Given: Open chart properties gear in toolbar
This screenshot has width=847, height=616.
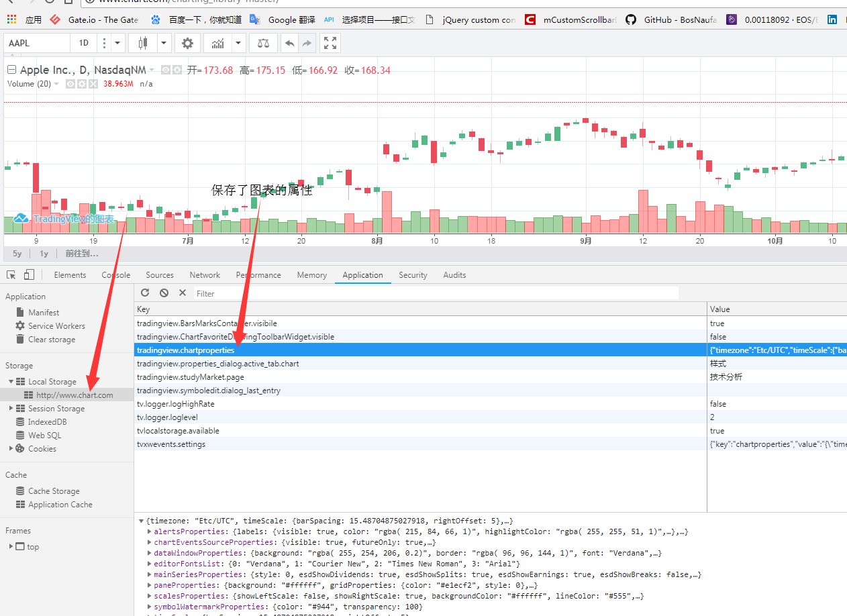Looking at the screenshot, I should [x=187, y=43].
